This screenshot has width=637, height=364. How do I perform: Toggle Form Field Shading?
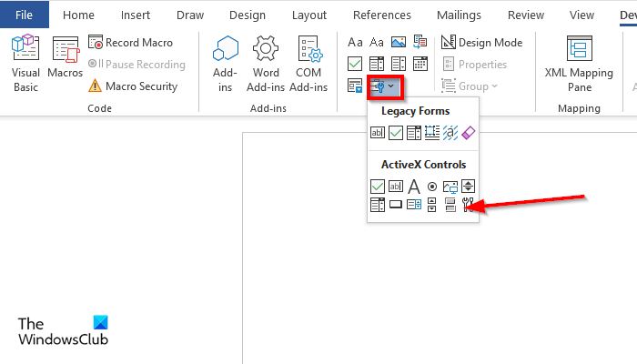point(450,133)
